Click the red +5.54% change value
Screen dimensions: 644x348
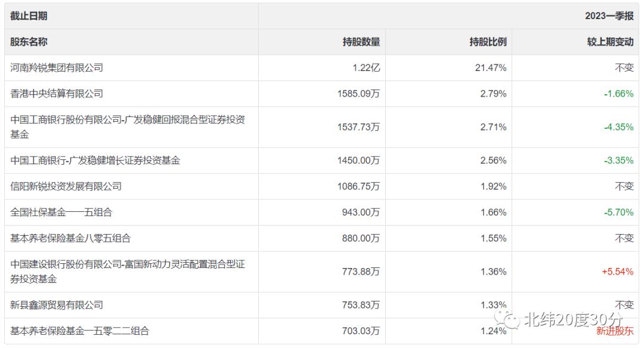617,271
